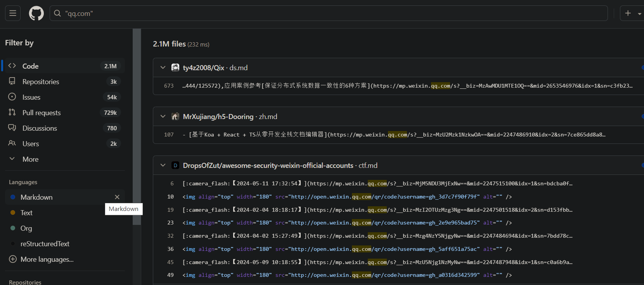Image resolution: width=644 pixels, height=285 pixels.
Task: Open line 49 in ctf.md
Action: point(170,275)
